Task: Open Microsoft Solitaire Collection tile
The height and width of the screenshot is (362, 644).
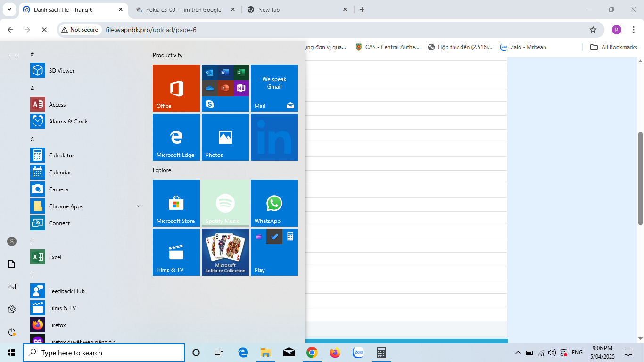Action: pos(225,252)
